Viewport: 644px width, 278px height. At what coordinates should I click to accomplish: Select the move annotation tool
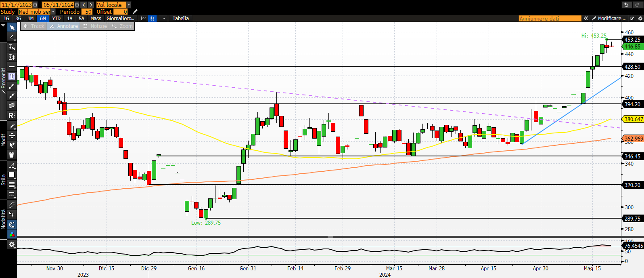(12, 136)
